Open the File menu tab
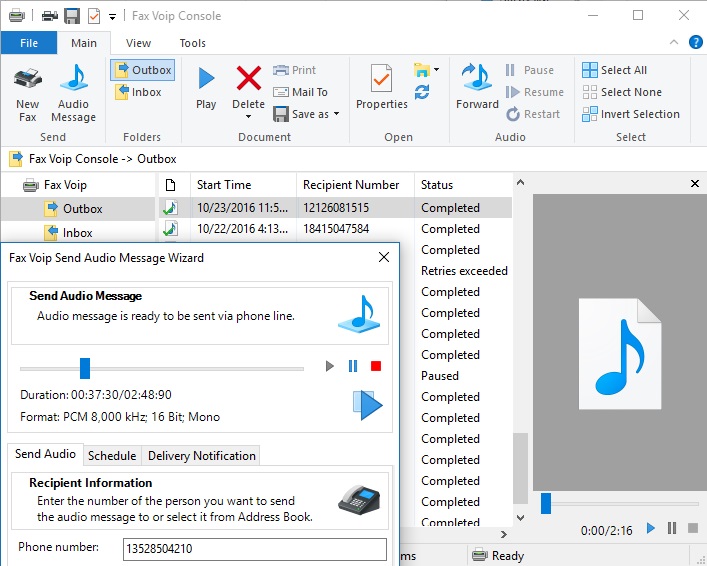This screenshot has width=707, height=566. click(29, 43)
